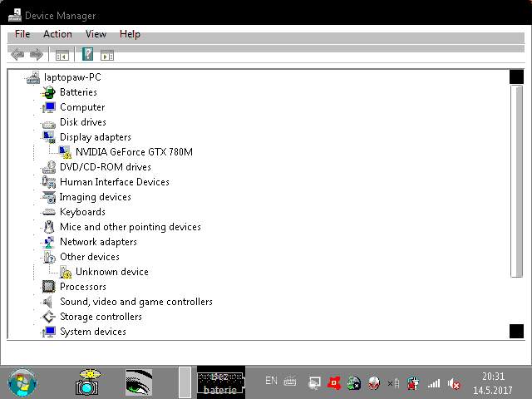Click the monitor display tray icon

coord(314,383)
